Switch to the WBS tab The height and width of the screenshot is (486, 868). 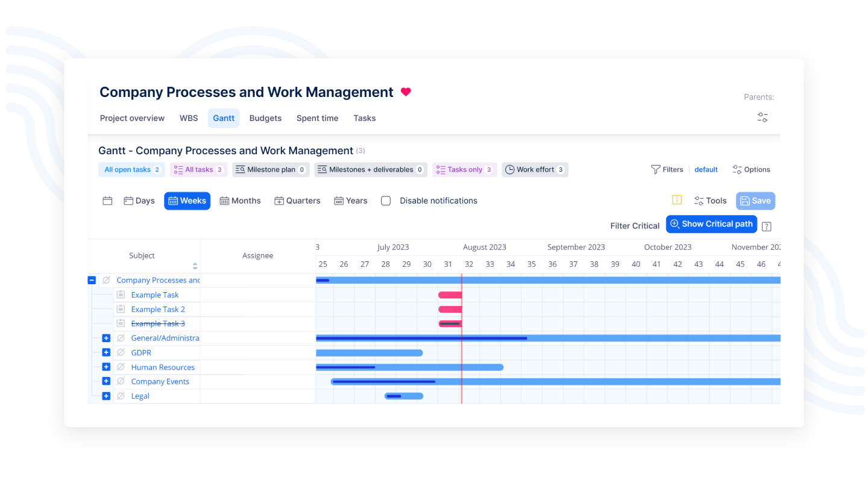(189, 118)
